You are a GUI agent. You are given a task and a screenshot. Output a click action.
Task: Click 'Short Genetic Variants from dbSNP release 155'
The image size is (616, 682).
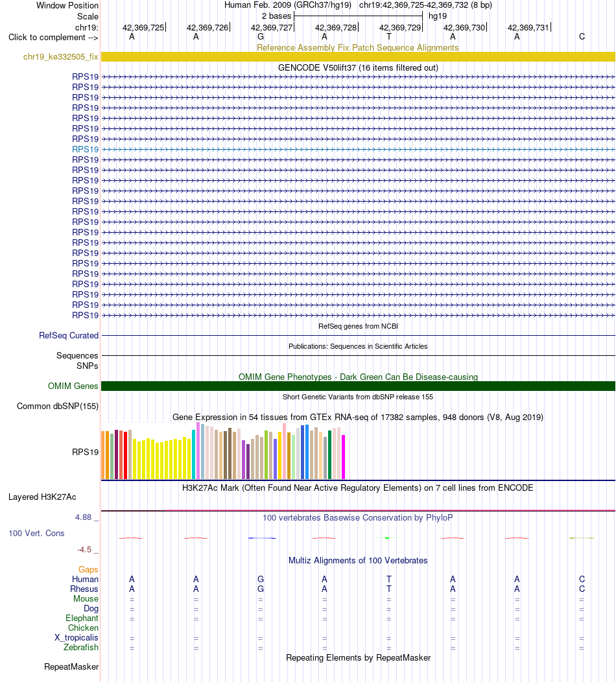358,397
